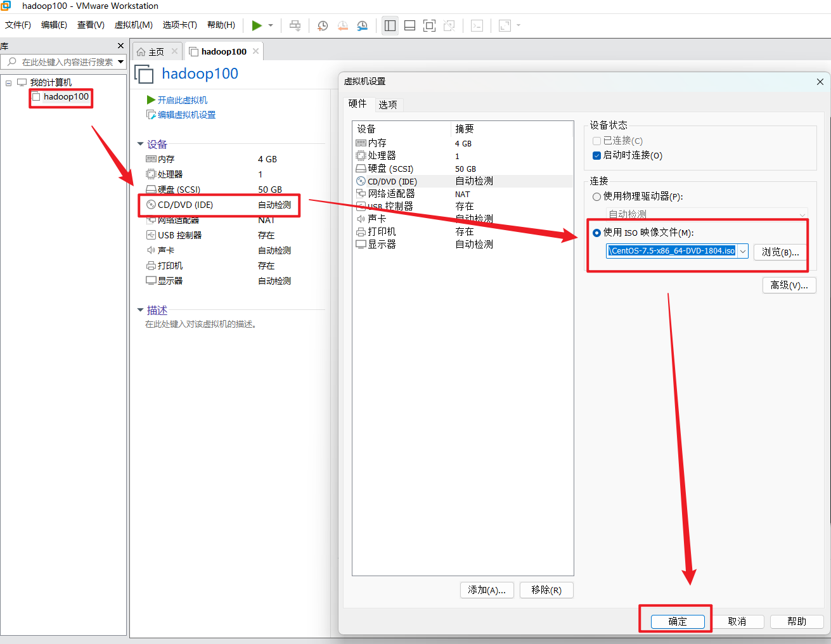The image size is (831, 644).
Task: Close the library panel with X
Action: (x=120, y=46)
